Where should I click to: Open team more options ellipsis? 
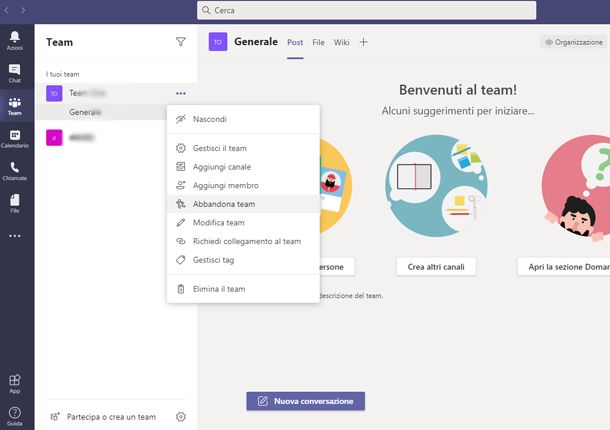[x=181, y=93]
